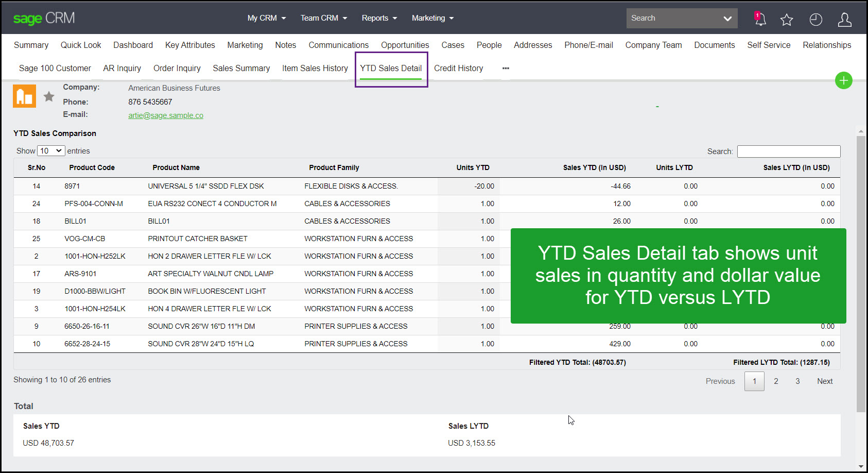Open the user profile icon
The height and width of the screenshot is (473, 868).
(844, 19)
